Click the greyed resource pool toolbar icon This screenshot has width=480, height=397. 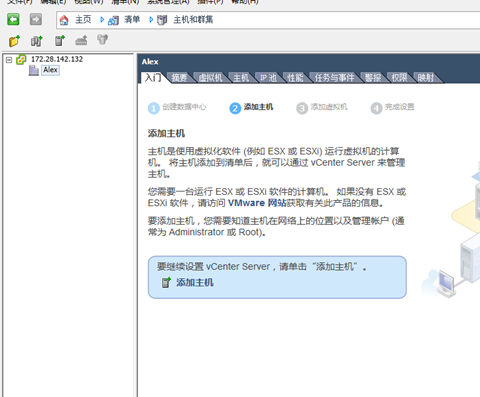pyautogui.click(x=102, y=40)
